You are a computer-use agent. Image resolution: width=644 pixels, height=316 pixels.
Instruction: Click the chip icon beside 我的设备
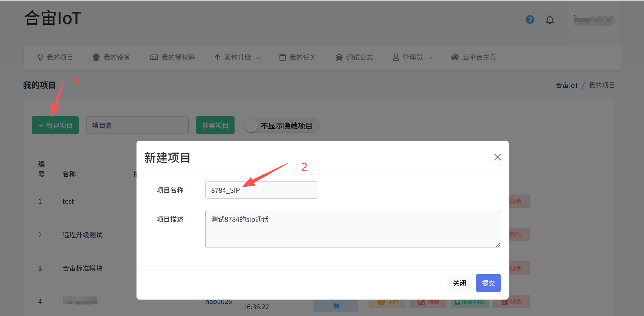click(x=96, y=57)
